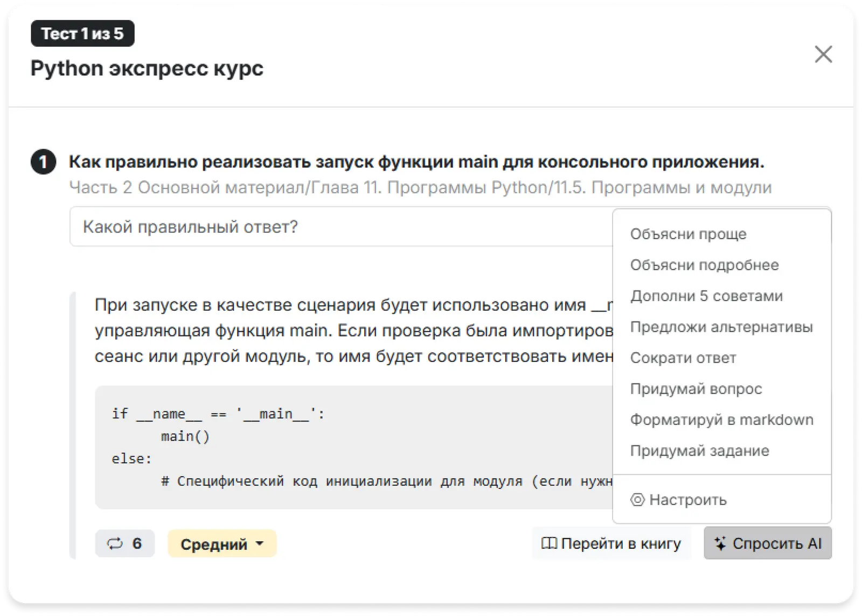Choose Объясни подробнее menu option
Screen dimensions: 862x616
point(704,265)
